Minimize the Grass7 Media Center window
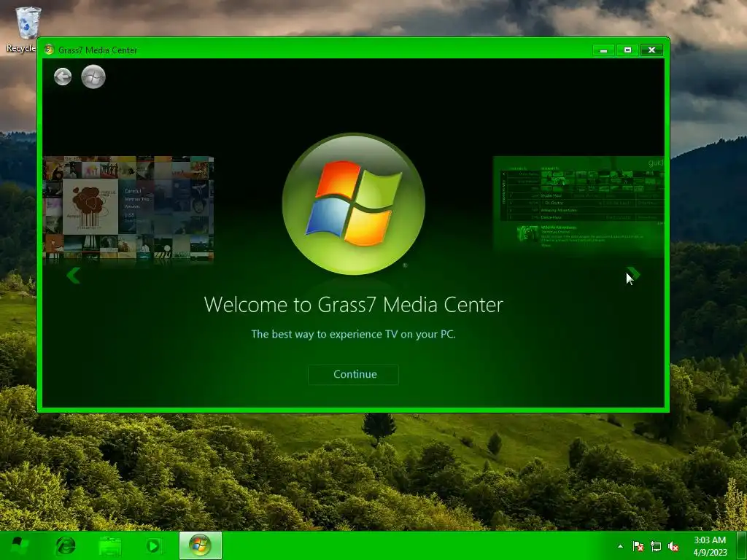The width and height of the screenshot is (747, 560). pyautogui.click(x=603, y=50)
